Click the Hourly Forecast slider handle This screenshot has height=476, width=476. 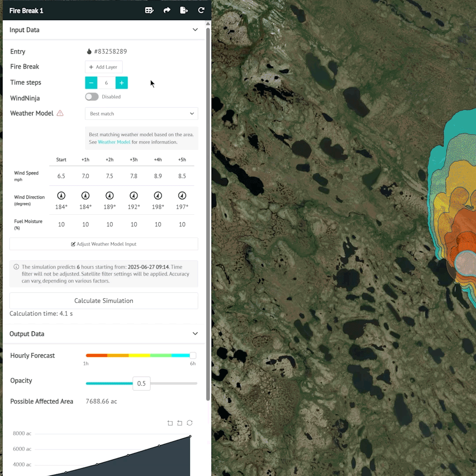point(193,356)
